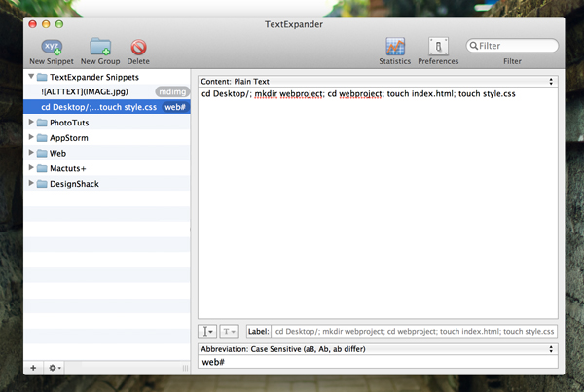Viewport: 584px width, 392px height.
Task: Click the Web folder icon
Action: [x=42, y=154]
